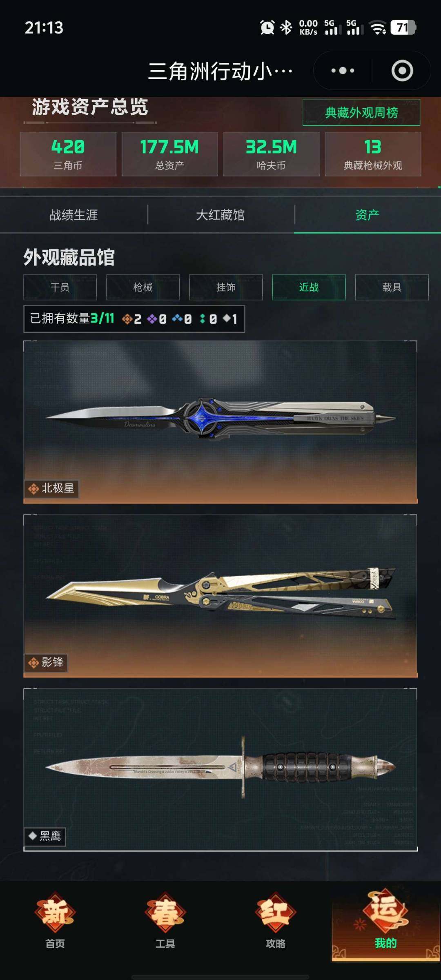Tap the mini program close target icon
The image size is (441, 980).
point(402,71)
